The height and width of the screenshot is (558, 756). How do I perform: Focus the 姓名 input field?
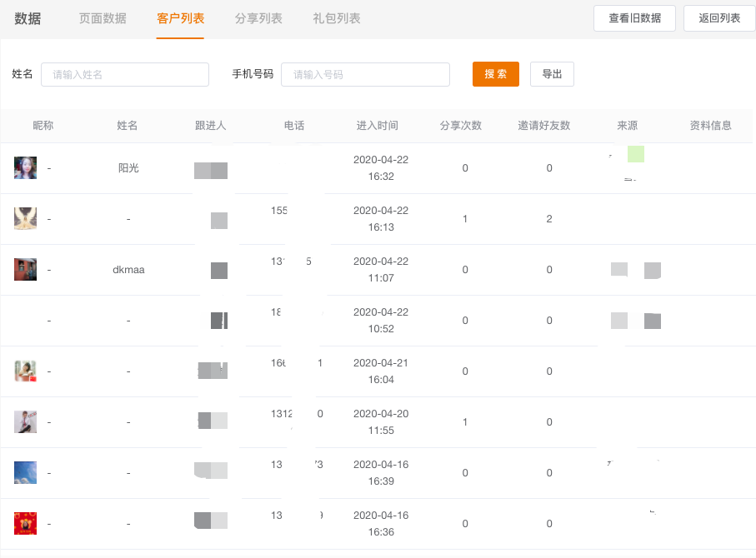tap(125, 74)
